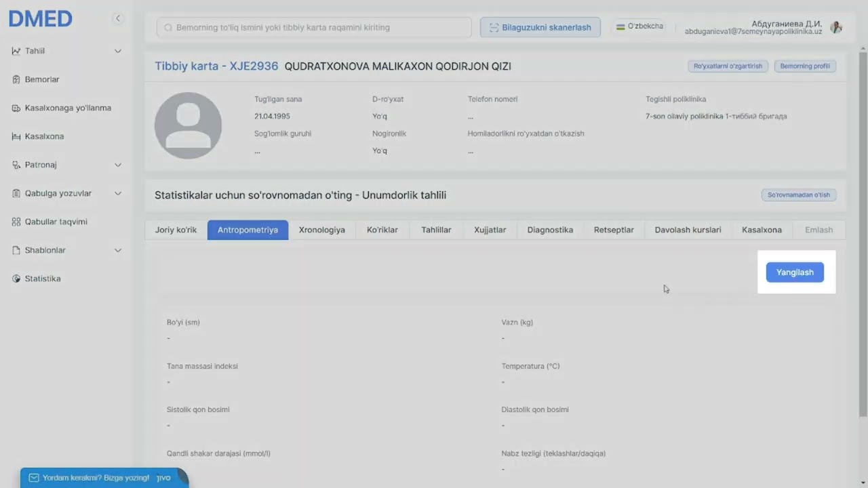
Task: Click the Bemorlar sidebar icon
Action: pos(16,79)
